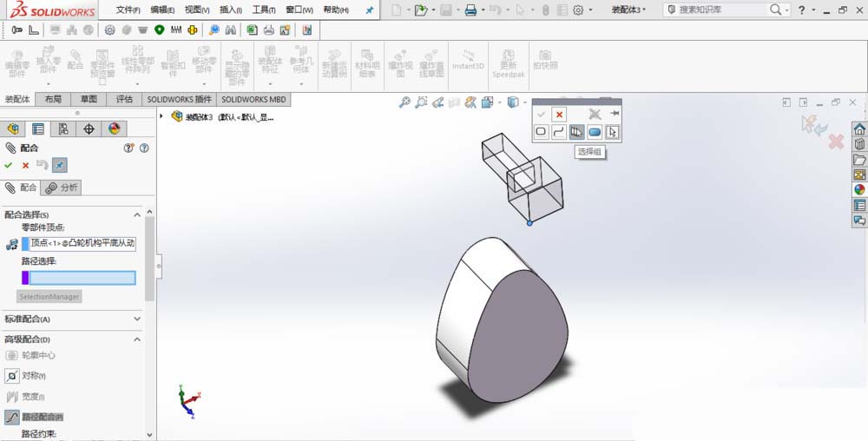Switch to the 草图 tab
This screenshot has height=441, width=868.
point(89,99)
